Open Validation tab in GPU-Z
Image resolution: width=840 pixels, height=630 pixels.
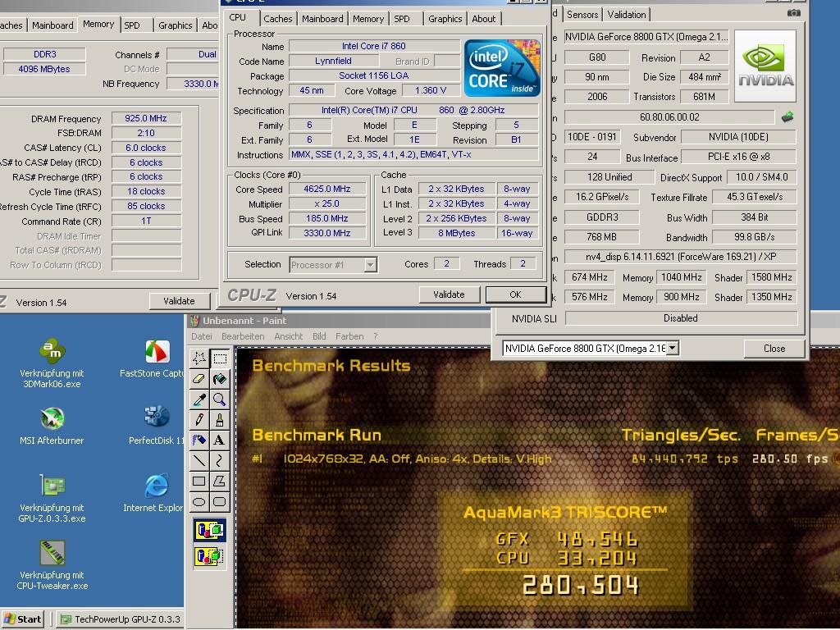click(626, 15)
